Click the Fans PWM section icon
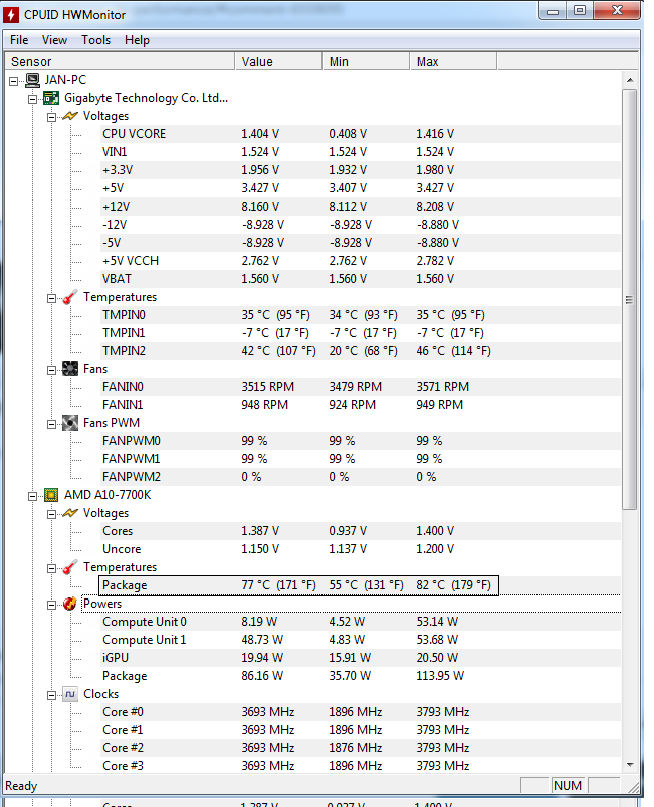654x807 pixels. point(70,423)
